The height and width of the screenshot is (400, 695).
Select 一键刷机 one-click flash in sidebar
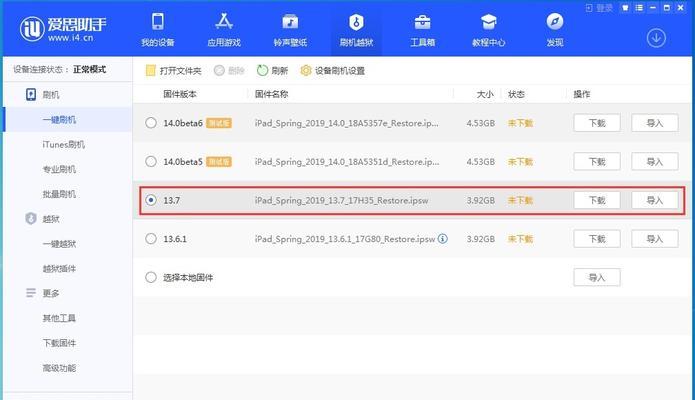click(67, 119)
